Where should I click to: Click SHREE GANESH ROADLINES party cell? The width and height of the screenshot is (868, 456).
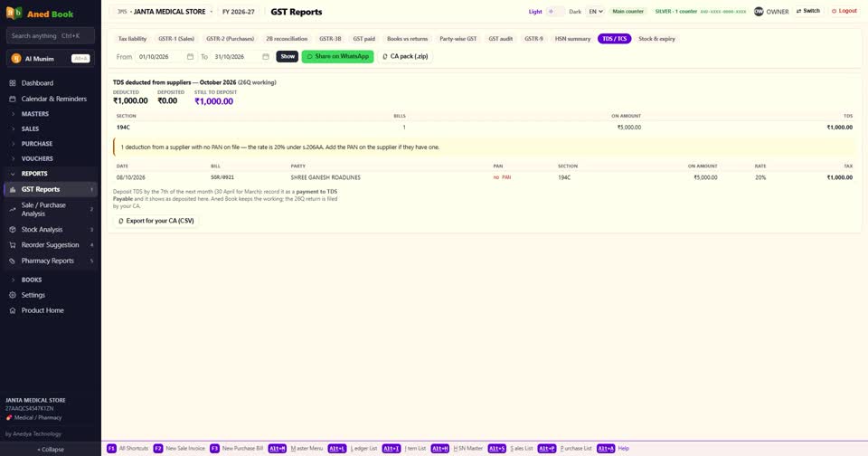pyautogui.click(x=325, y=178)
